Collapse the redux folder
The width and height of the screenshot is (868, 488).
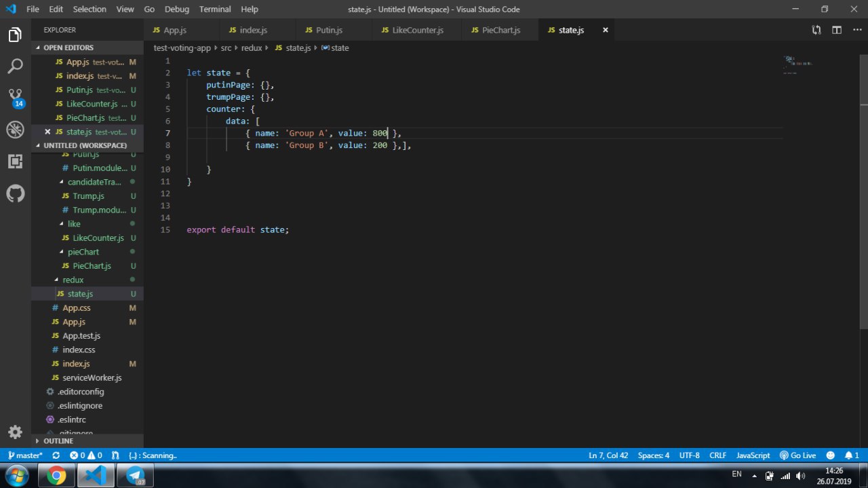pyautogui.click(x=73, y=280)
